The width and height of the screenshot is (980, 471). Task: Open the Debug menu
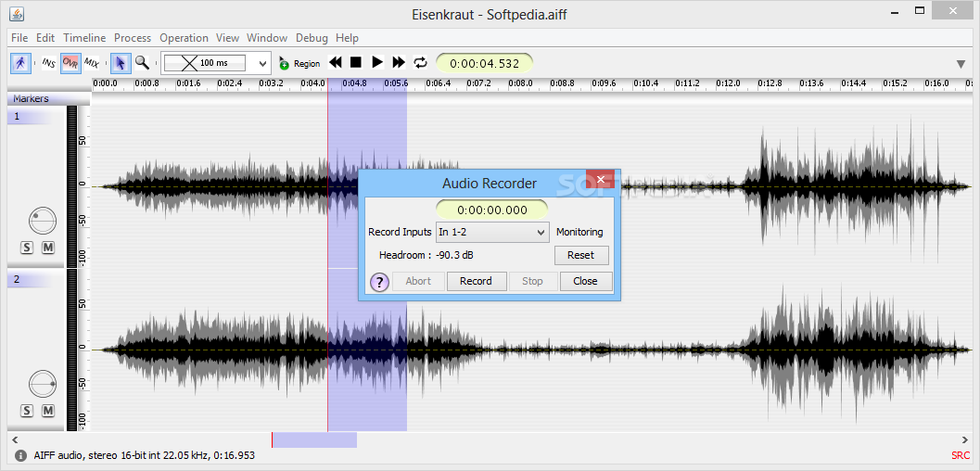click(x=312, y=38)
